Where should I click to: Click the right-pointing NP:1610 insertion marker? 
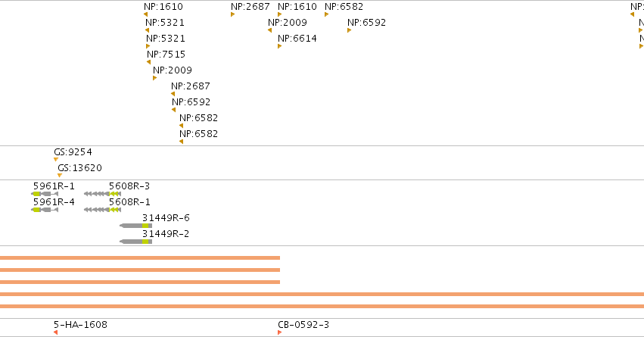280,14
